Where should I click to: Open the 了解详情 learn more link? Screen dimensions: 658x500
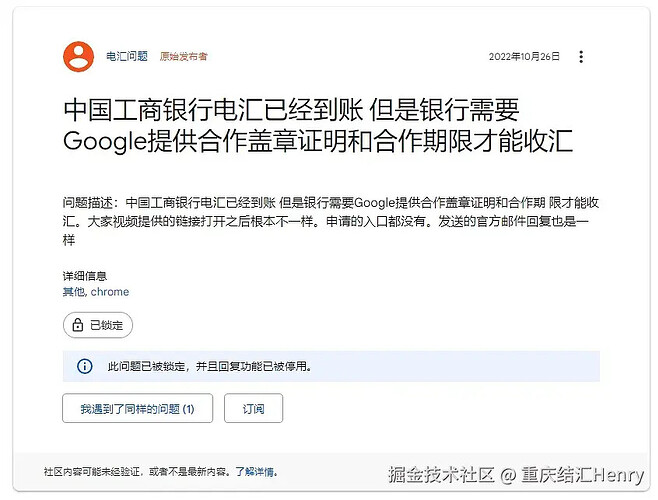pos(256,472)
